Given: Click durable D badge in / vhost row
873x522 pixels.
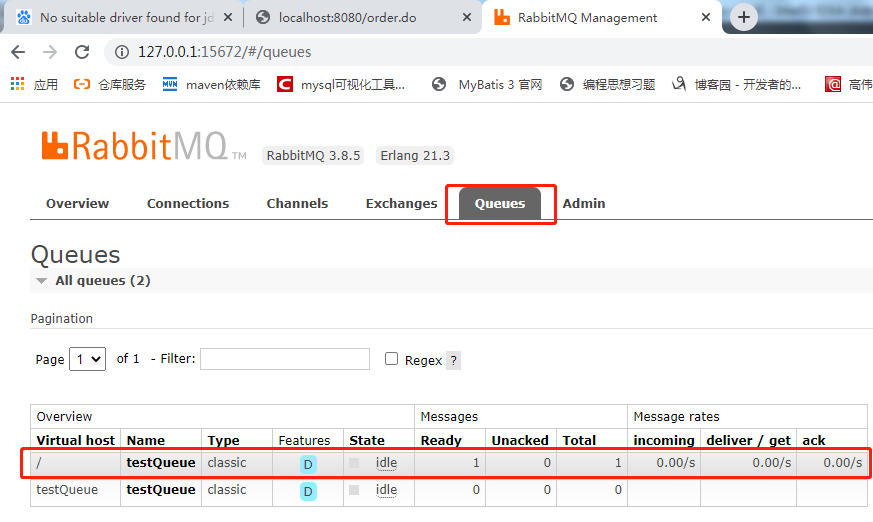Looking at the screenshot, I should pyautogui.click(x=308, y=464).
